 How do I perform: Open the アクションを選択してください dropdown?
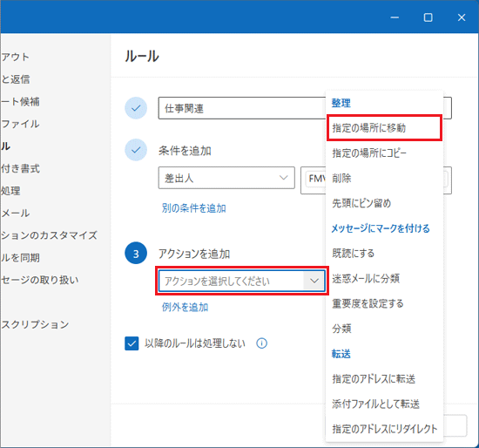tap(241, 281)
